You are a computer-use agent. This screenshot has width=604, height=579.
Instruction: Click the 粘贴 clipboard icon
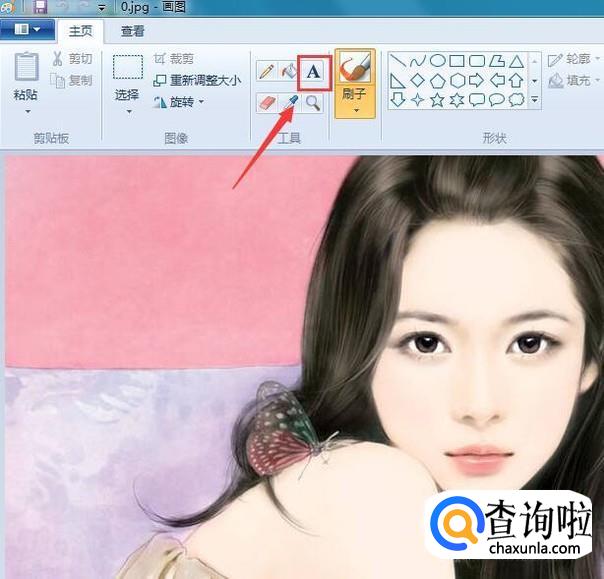coord(26,67)
